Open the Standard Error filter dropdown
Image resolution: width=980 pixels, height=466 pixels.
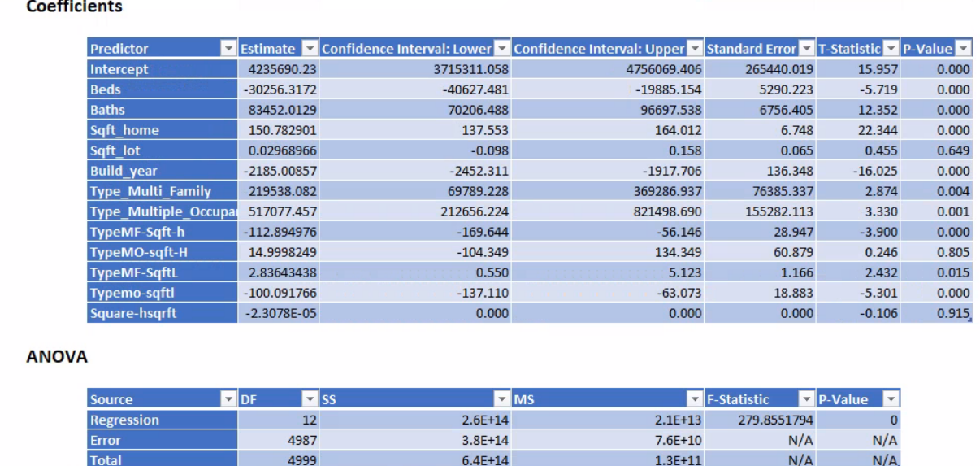coord(806,49)
